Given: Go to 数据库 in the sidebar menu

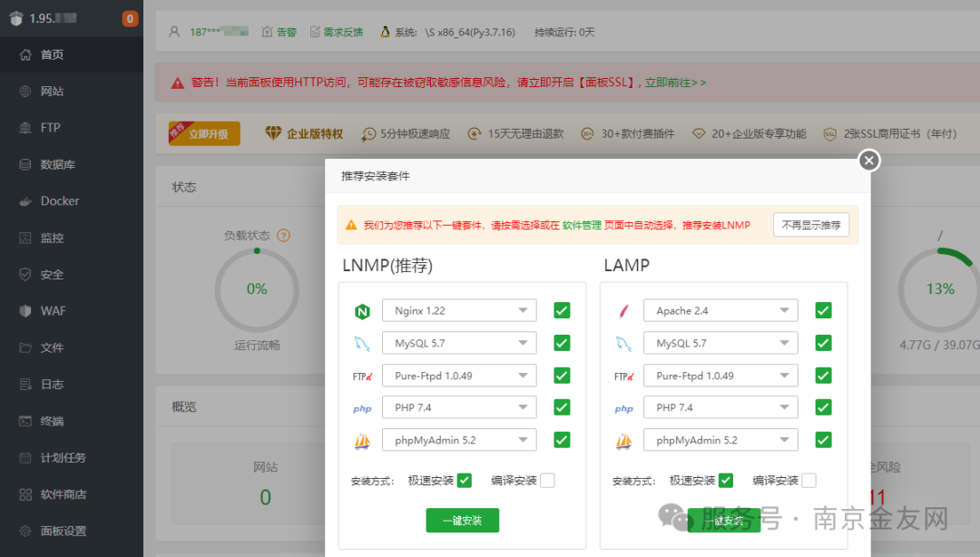Looking at the screenshot, I should [x=57, y=165].
